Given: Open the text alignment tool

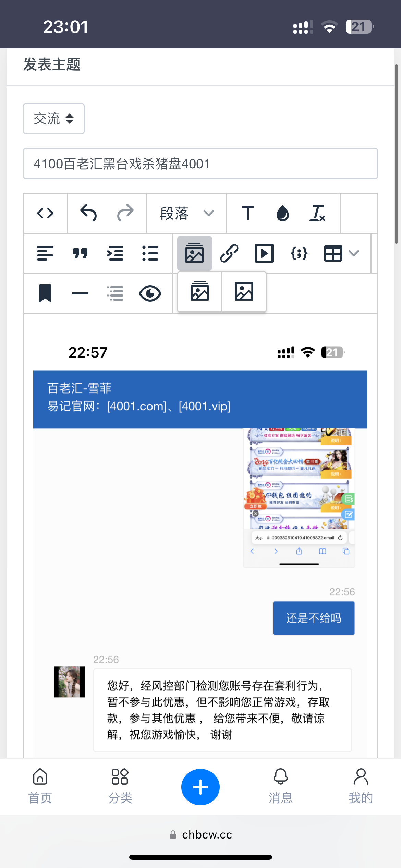Looking at the screenshot, I should [x=45, y=253].
